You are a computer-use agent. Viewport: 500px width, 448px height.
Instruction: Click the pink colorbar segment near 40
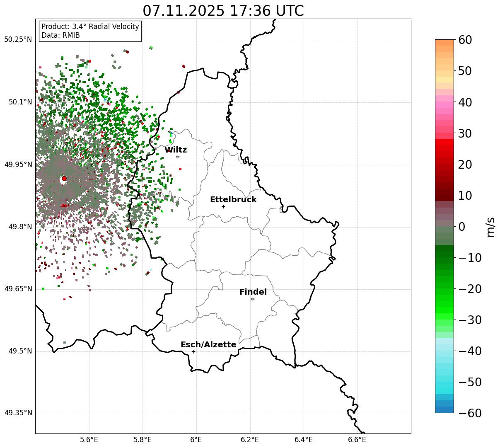tap(444, 105)
